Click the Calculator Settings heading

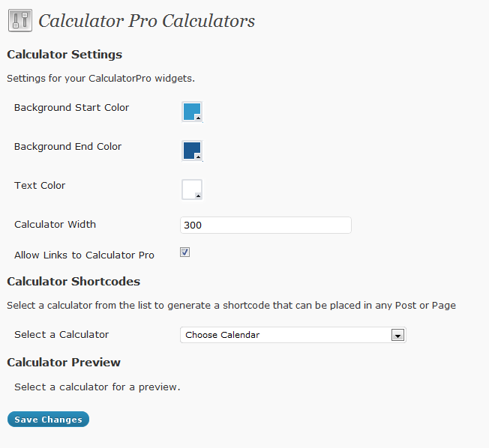pyautogui.click(x=64, y=55)
